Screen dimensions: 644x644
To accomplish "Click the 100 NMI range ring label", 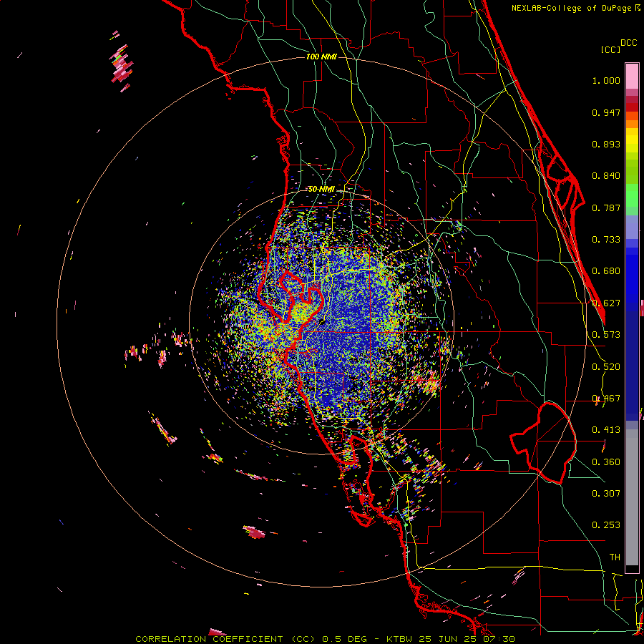I will [321, 57].
